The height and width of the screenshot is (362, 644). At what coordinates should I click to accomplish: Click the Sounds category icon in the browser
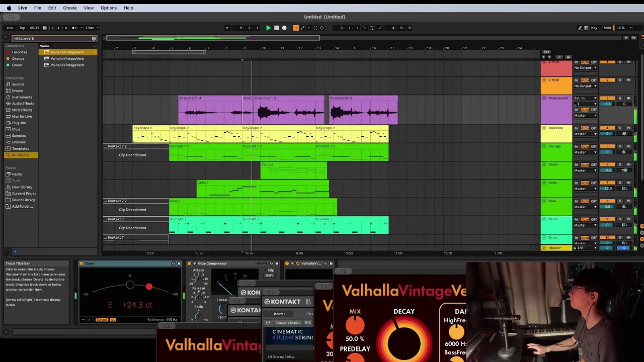tap(8, 84)
